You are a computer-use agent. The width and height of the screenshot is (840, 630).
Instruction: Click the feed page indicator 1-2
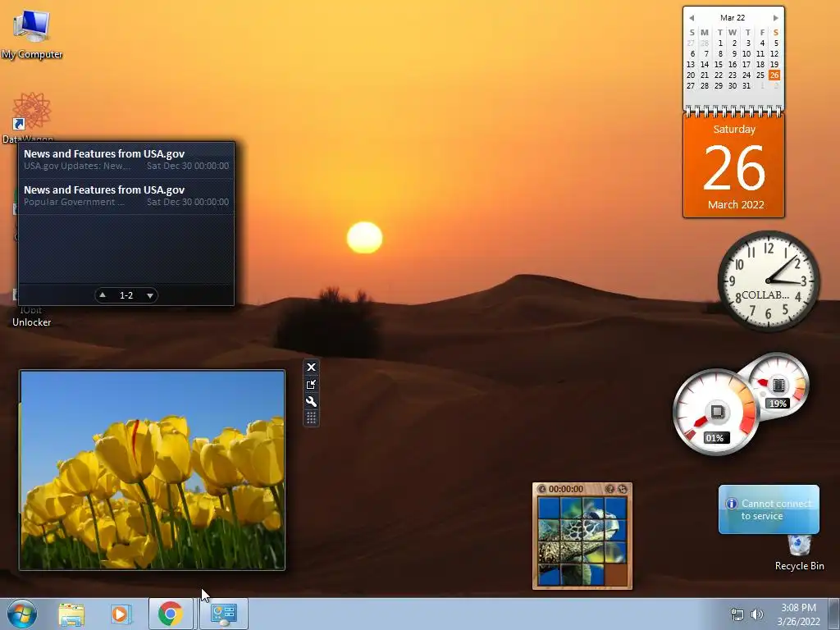tap(126, 295)
